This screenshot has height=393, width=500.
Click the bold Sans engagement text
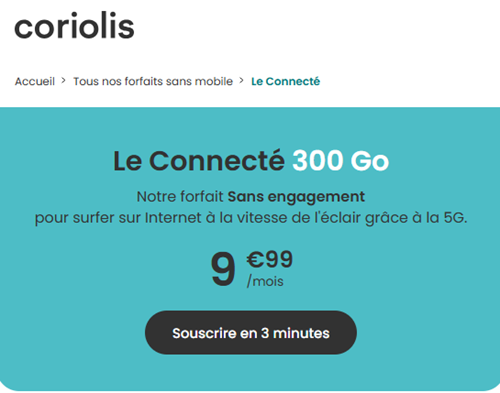tap(296, 197)
